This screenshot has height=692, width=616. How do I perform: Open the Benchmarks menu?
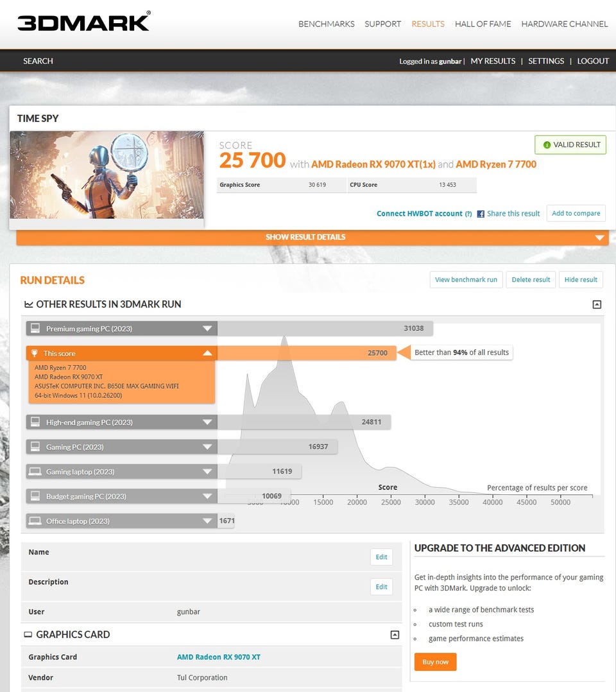(x=326, y=24)
